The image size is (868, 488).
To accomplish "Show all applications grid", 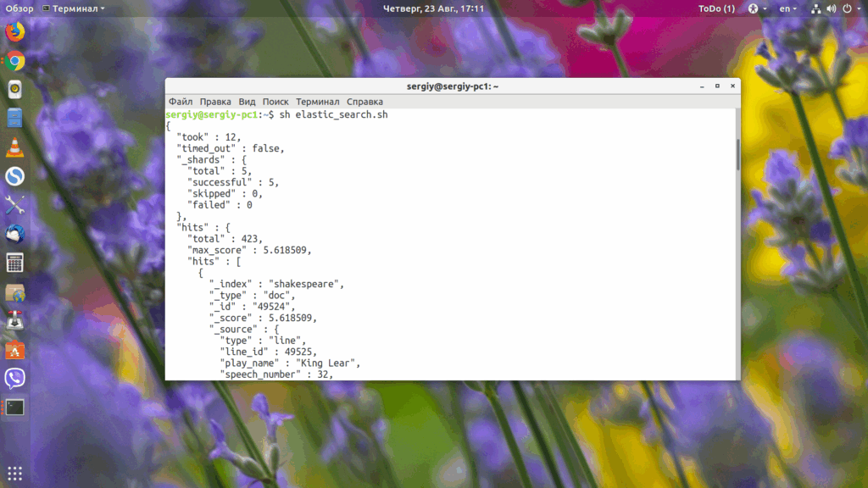I will tap(15, 474).
